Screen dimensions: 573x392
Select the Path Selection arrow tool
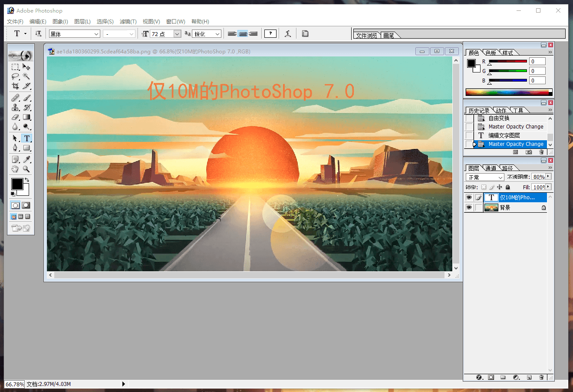click(x=15, y=138)
